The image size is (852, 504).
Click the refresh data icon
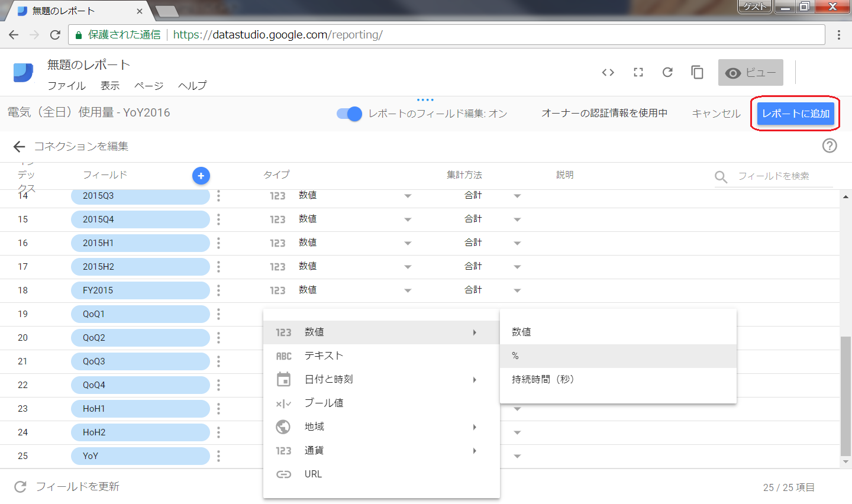667,72
